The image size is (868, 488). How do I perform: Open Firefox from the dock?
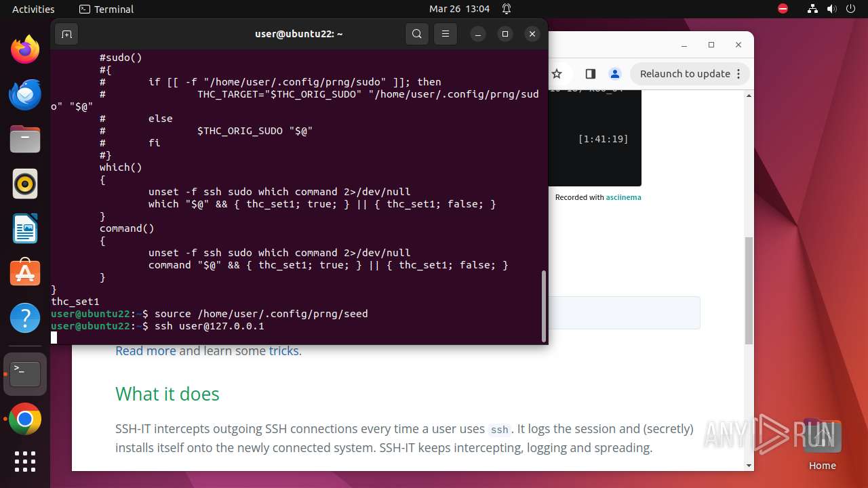tap(25, 49)
